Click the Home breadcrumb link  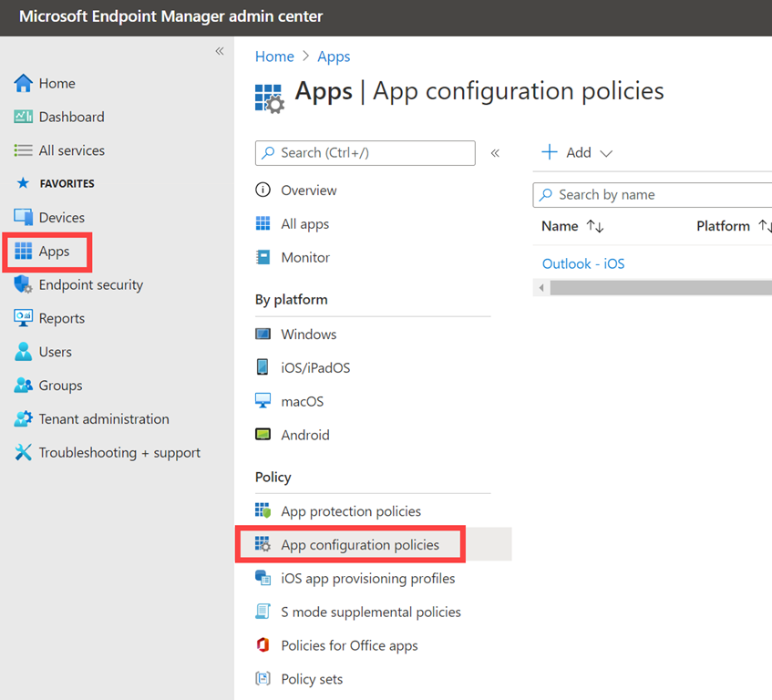point(274,57)
